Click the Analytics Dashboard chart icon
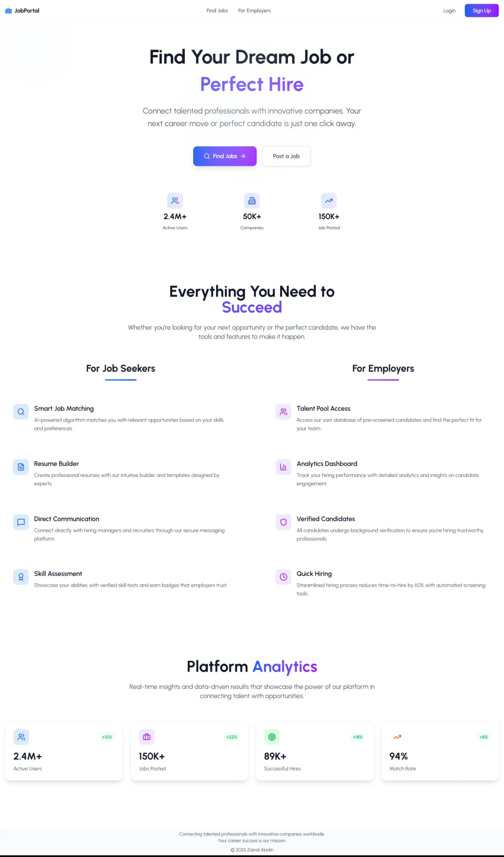This screenshot has height=857, width=504. point(283,467)
